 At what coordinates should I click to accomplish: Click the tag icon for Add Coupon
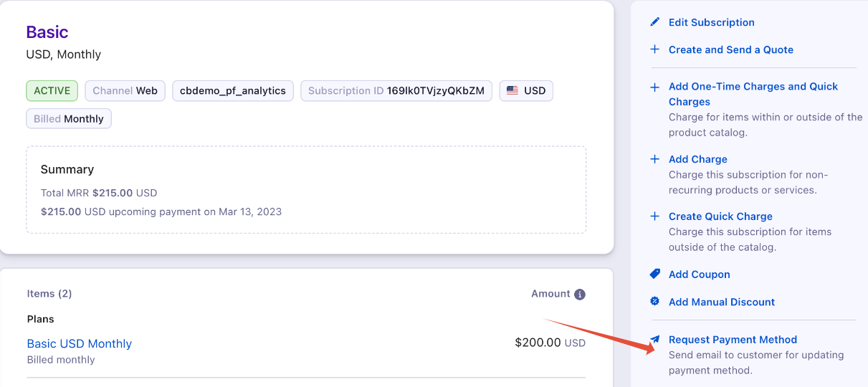[x=654, y=274]
